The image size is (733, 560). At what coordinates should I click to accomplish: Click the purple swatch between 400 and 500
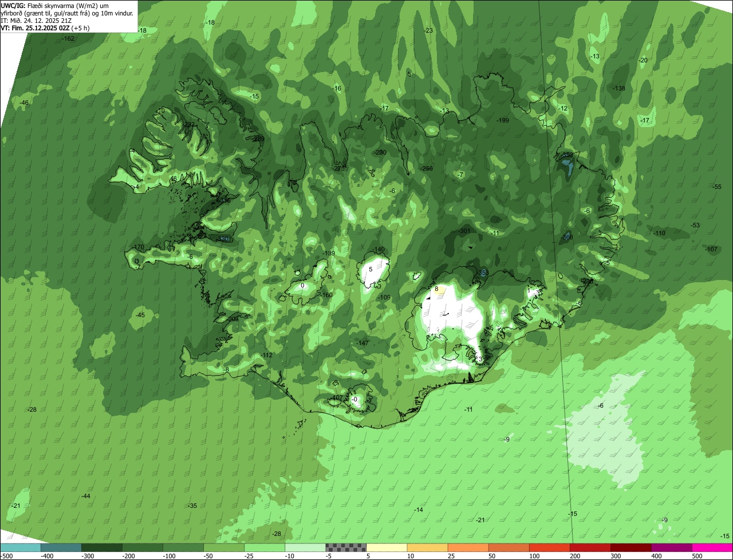[x=671, y=547]
